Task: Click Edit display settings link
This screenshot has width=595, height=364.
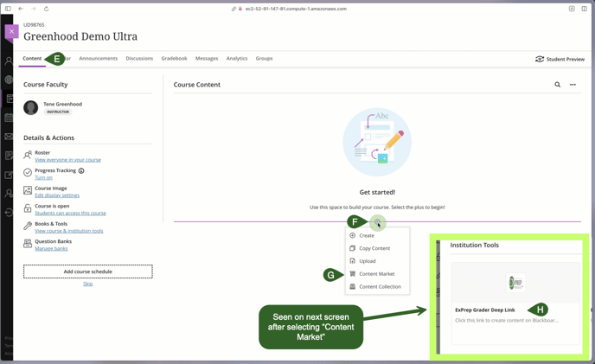Action: click(57, 195)
